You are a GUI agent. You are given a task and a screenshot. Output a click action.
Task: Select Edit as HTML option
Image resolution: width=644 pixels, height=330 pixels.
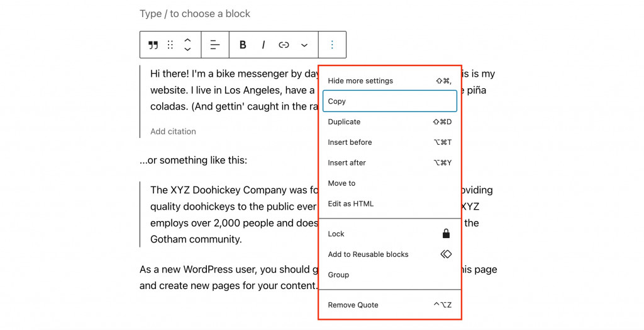pos(390,203)
